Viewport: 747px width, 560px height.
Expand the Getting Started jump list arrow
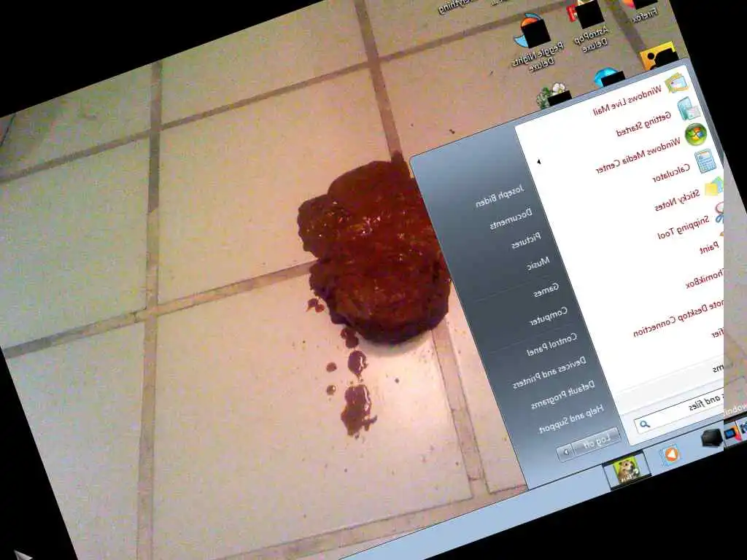tap(539, 161)
